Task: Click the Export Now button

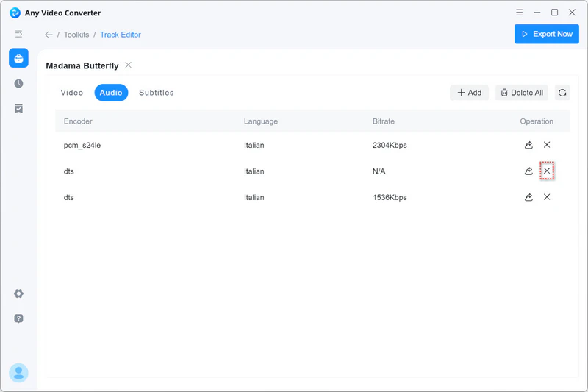Action: click(547, 34)
